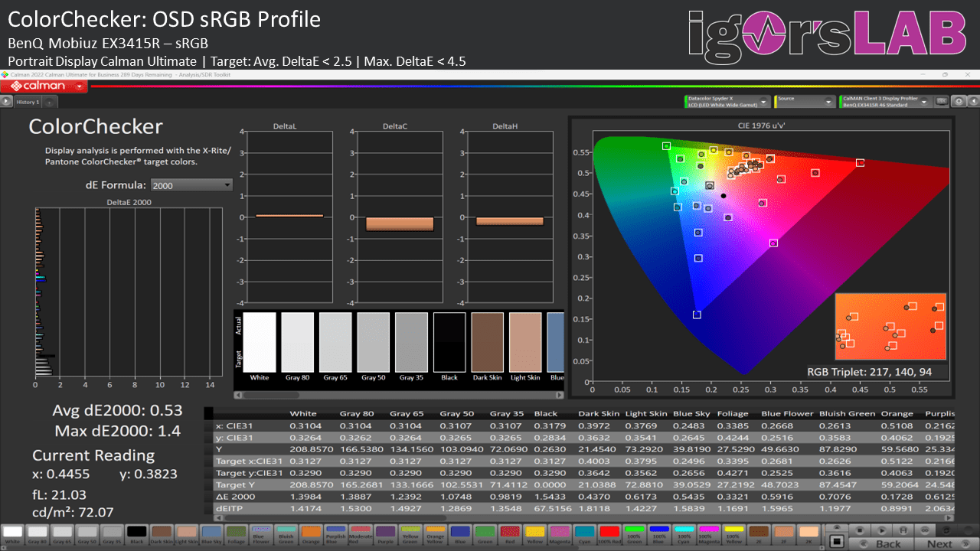Pick the 100% Magenta swatch
The height and width of the screenshot is (551, 980).
click(709, 534)
